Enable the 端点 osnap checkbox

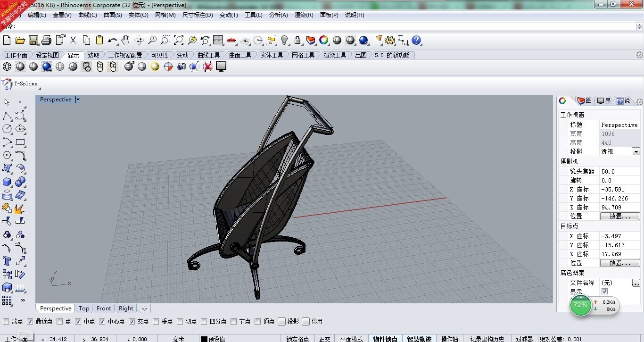coord(6,321)
